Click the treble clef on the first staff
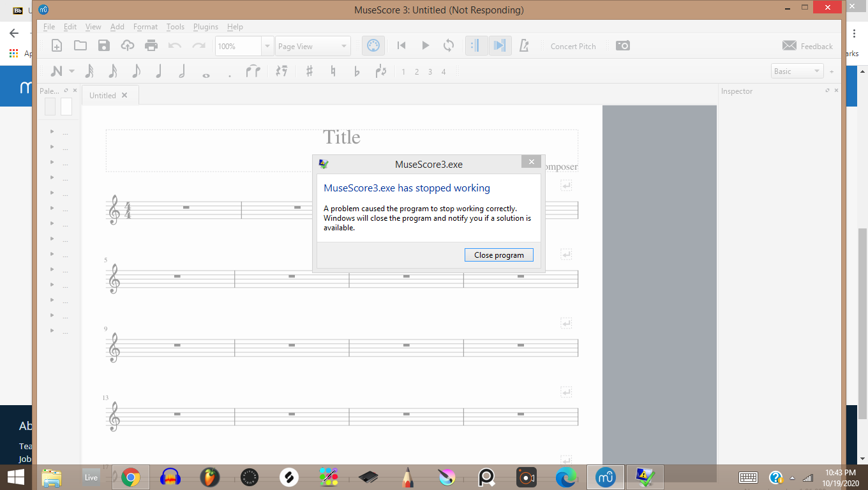 point(115,210)
